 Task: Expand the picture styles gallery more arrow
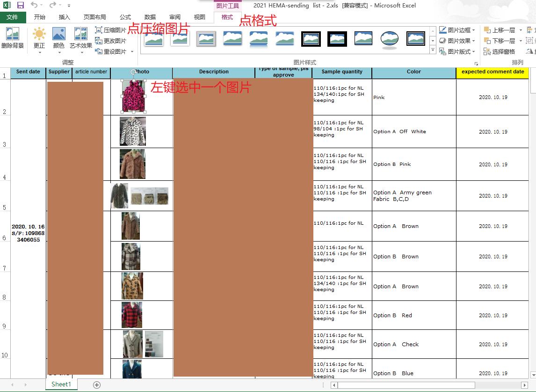[x=433, y=50]
